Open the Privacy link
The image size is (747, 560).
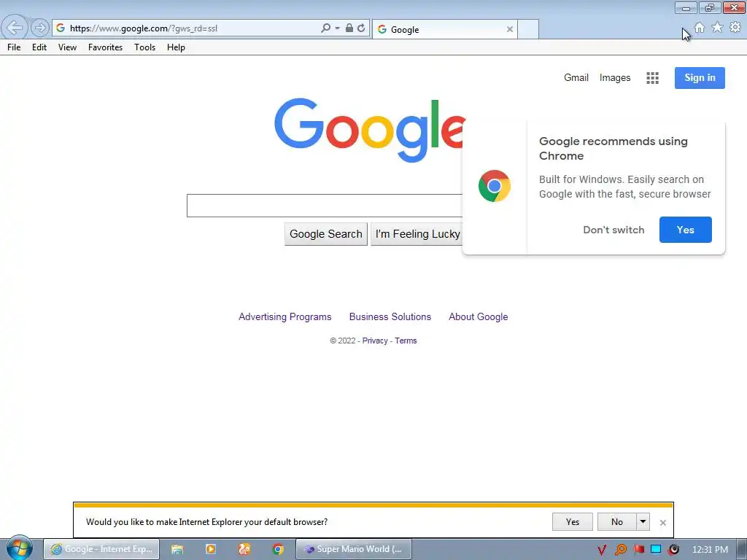point(375,341)
